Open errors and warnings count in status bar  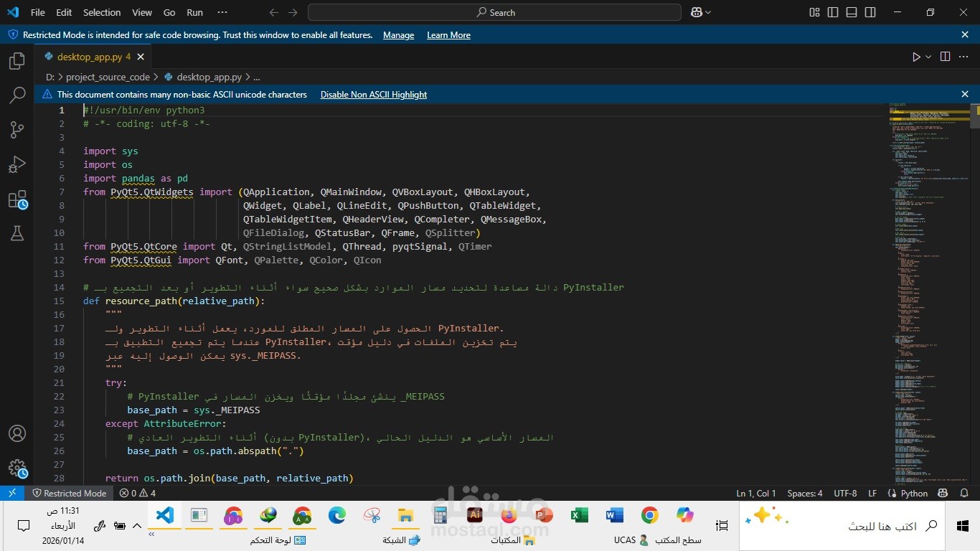pos(137,493)
